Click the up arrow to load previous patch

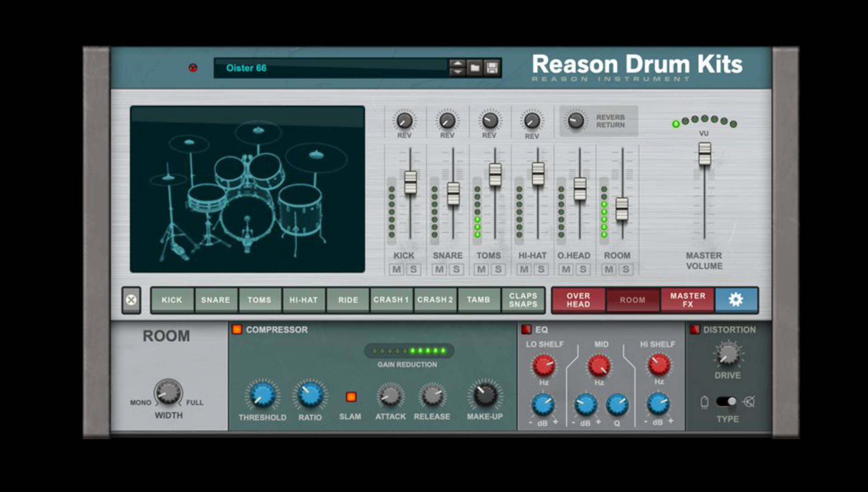point(457,64)
